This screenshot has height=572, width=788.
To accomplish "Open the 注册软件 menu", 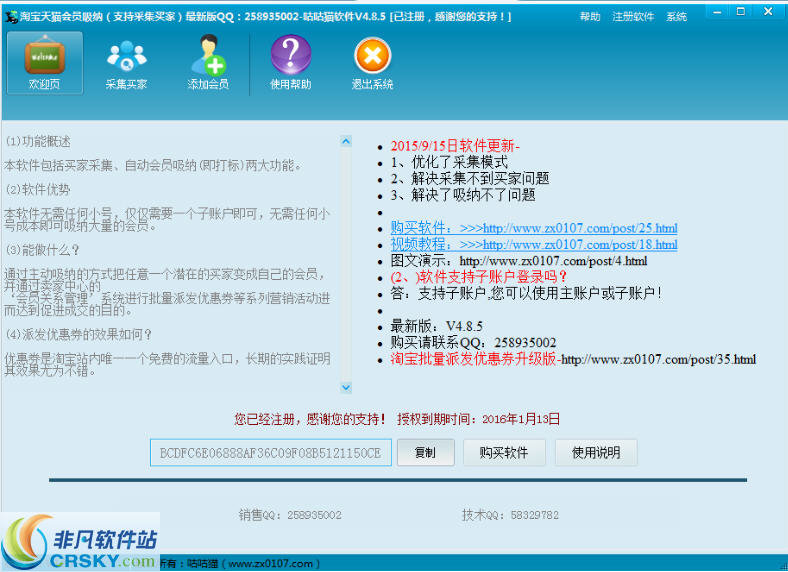I will (x=633, y=17).
